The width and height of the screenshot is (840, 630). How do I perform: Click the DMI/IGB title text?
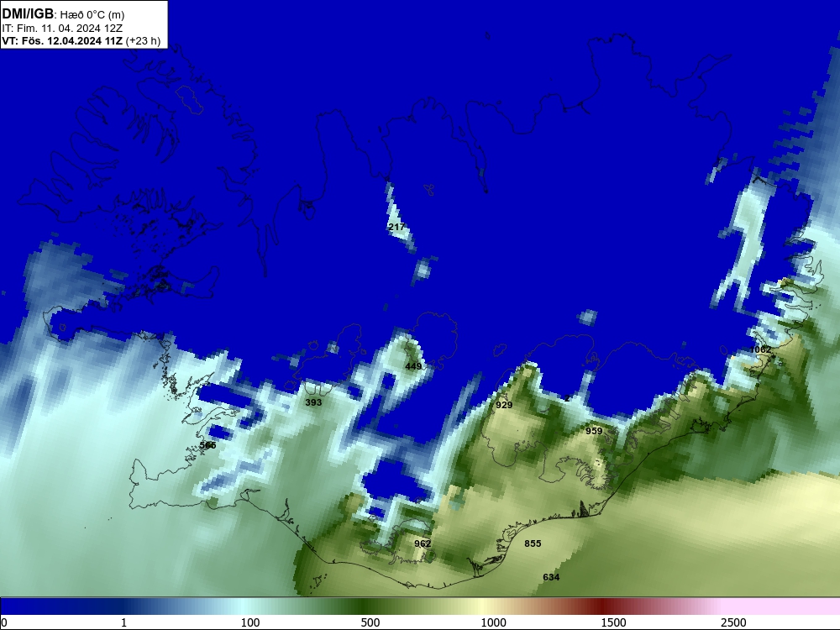coord(28,14)
